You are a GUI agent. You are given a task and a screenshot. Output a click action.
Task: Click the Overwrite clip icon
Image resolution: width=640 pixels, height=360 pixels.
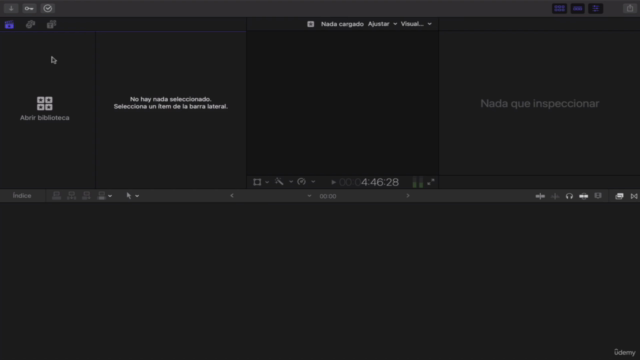[x=101, y=196]
